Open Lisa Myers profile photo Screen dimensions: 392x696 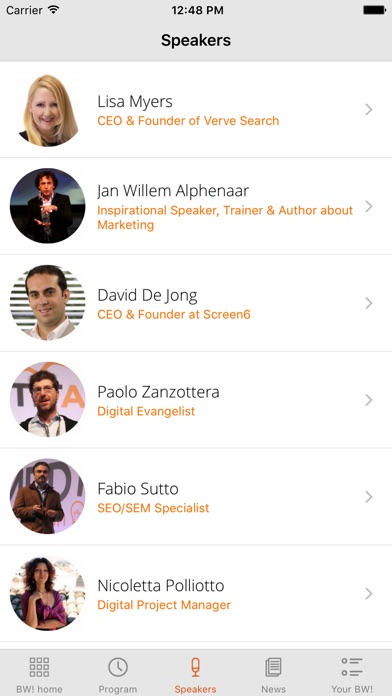(48, 109)
